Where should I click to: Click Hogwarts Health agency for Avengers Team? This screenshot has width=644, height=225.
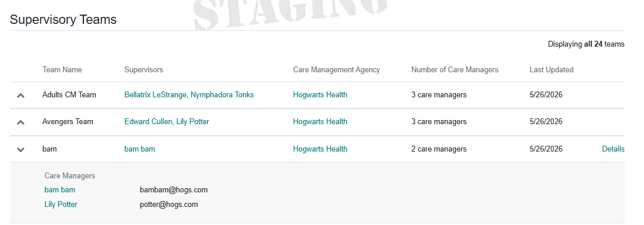pyautogui.click(x=320, y=122)
